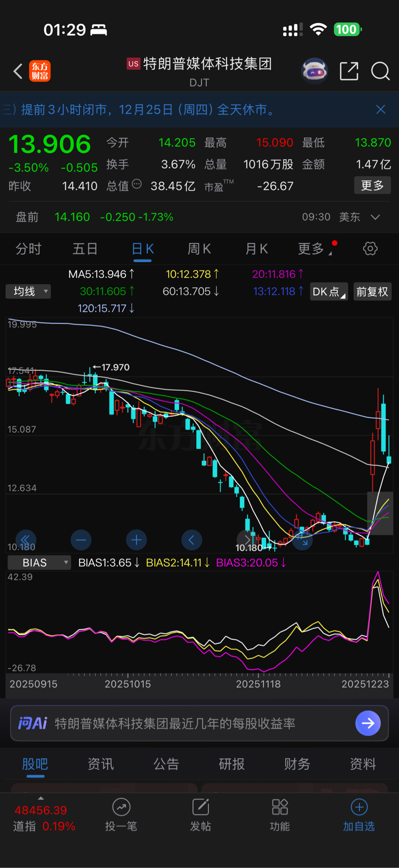
Task: Tap the 总值 info smiley icon
Action: [137, 184]
